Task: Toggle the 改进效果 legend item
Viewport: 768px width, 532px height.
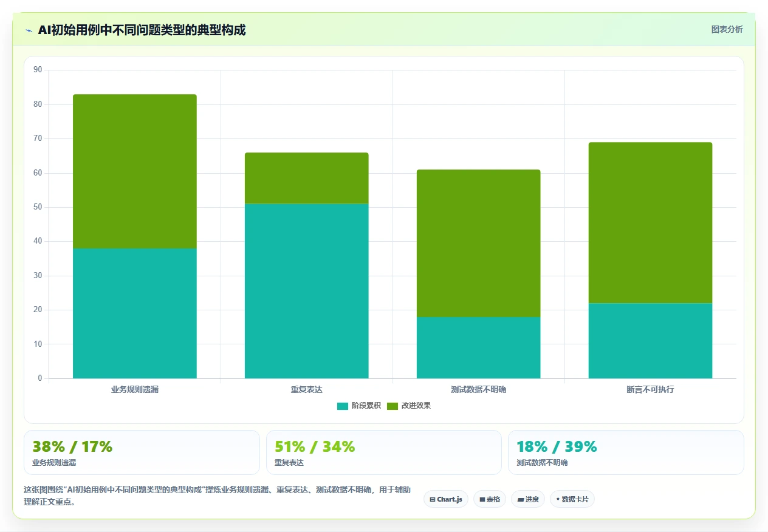Action: click(408, 406)
